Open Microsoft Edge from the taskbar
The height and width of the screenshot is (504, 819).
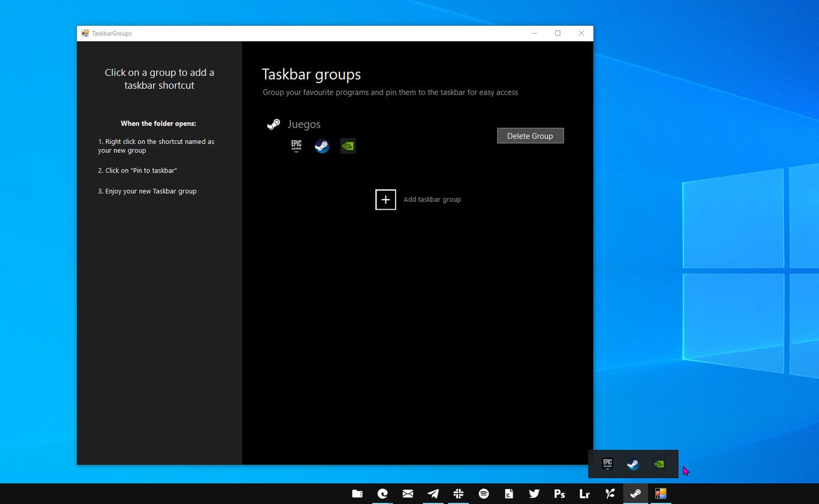coord(383,494)
